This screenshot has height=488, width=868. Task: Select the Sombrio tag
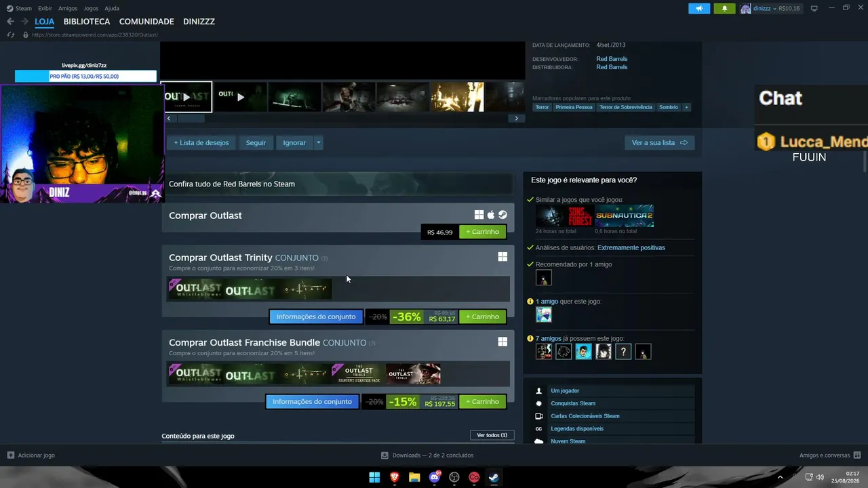tap(669, 107)
